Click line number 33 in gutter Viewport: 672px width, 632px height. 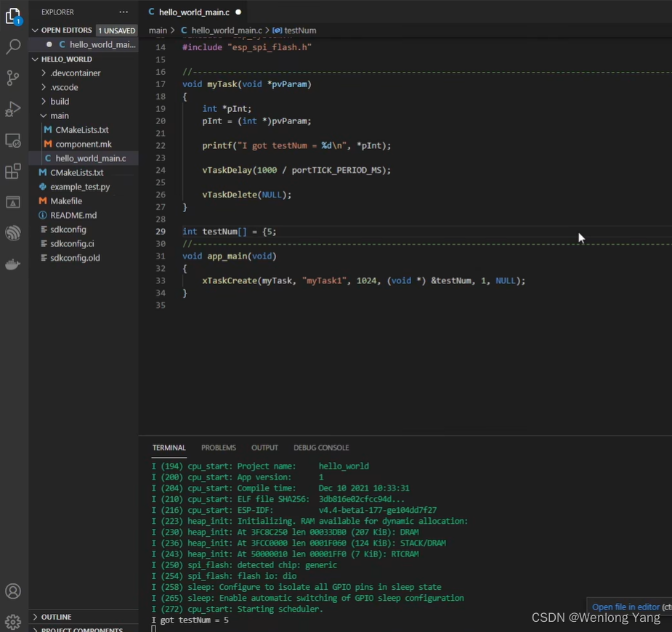[x=161, y=280]
